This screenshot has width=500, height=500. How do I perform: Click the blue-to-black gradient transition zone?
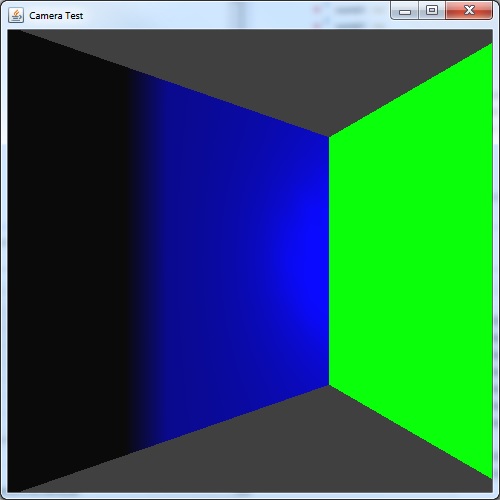click(143, 260)
